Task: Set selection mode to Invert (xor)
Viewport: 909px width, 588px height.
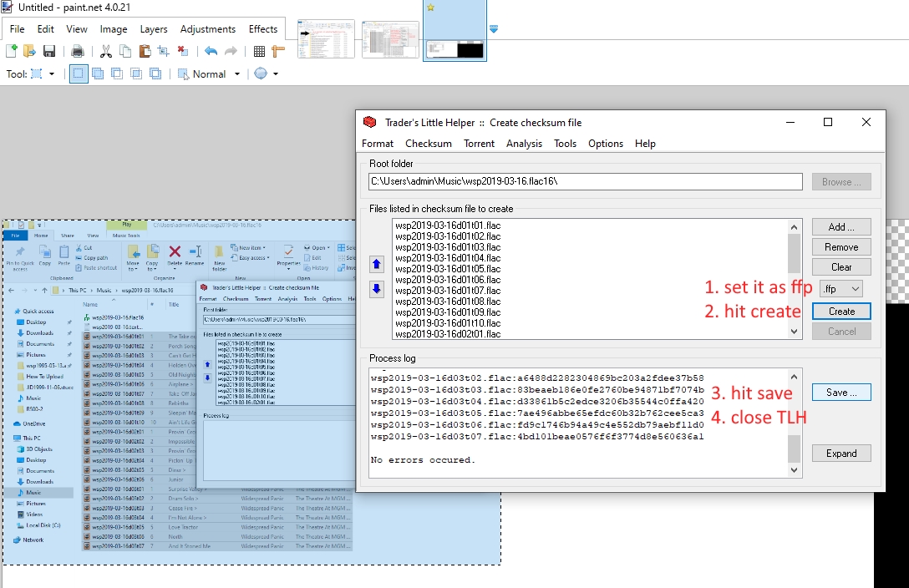Action: (155, 74)
